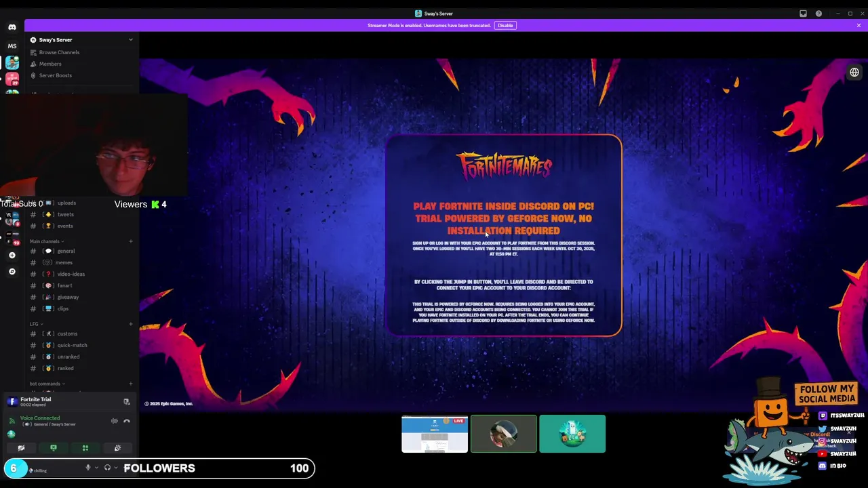Screen dimensions: 868x488
Task: Click the Fortnite Trial pop-out icon
Action: [127, 402]
